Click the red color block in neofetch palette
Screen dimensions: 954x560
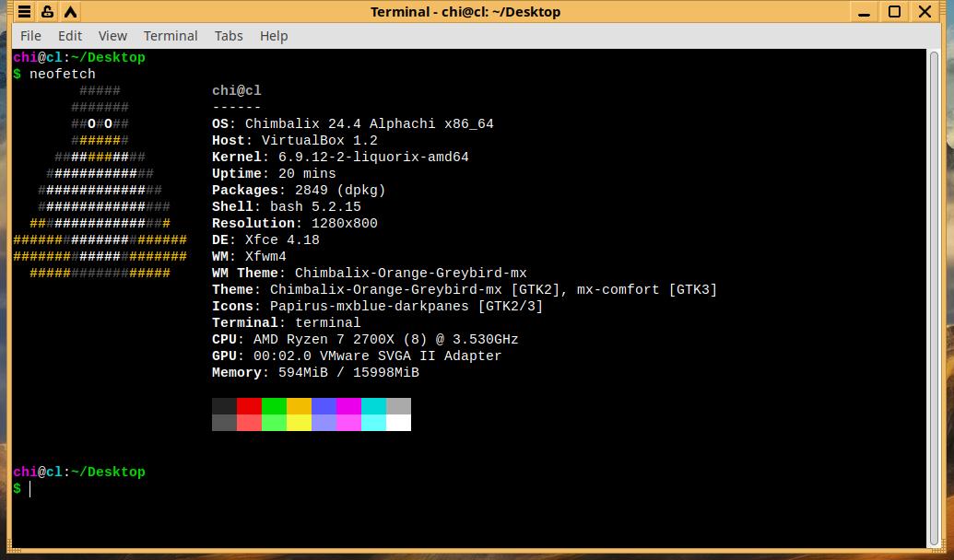249,406
